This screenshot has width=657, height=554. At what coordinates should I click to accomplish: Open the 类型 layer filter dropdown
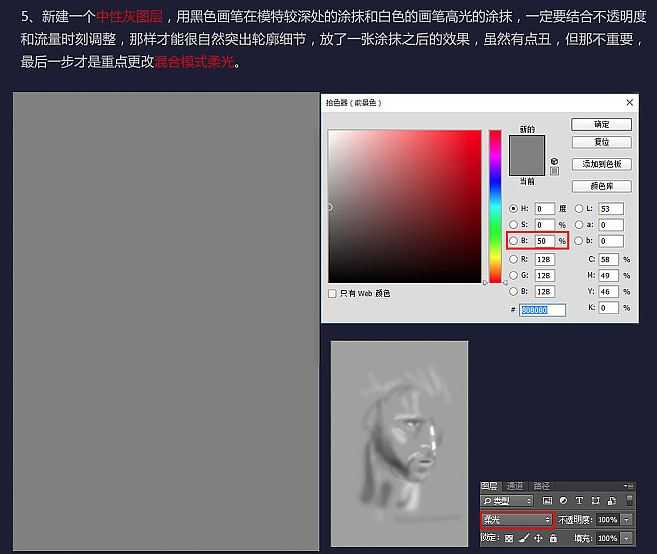click(x=507, y=500)
